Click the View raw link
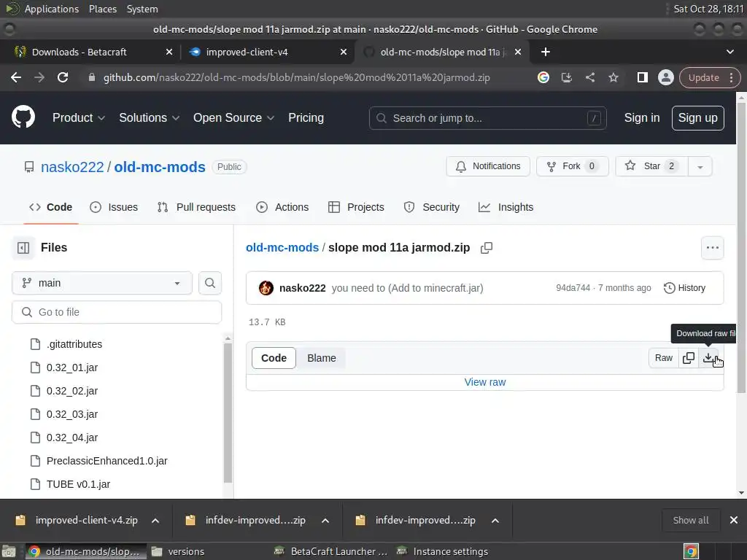The height and width of the screenshot is (560, 747). pyautogui.click(x=485, y=382)
